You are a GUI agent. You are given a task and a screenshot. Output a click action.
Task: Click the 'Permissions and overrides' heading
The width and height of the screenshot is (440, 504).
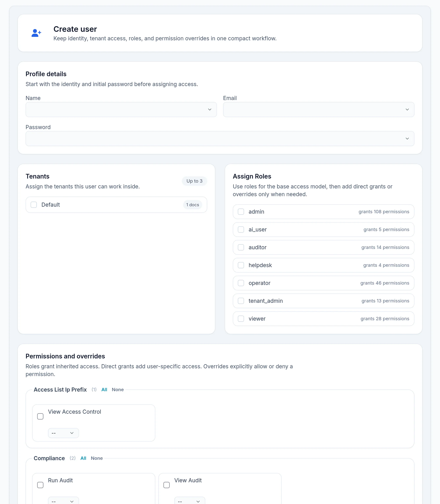click(65, 356)
